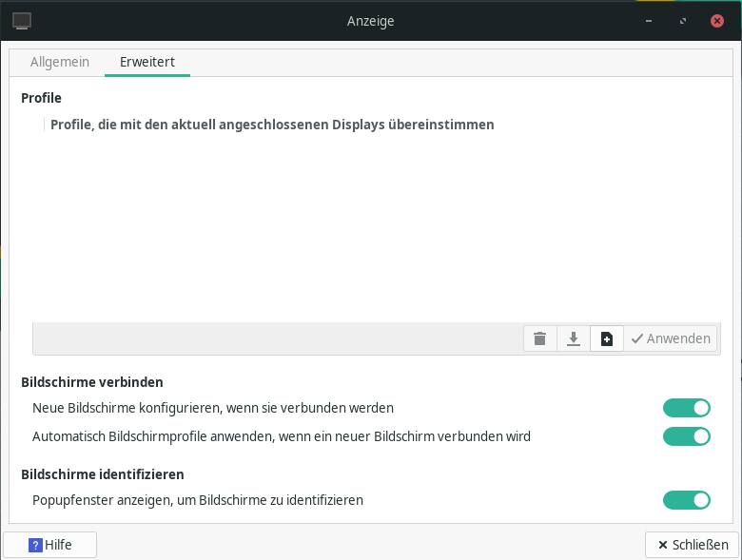This screenshot has width=742, height=560.
Task: Delete the selected profile with trash icon
Action: [x=540, y=338]
